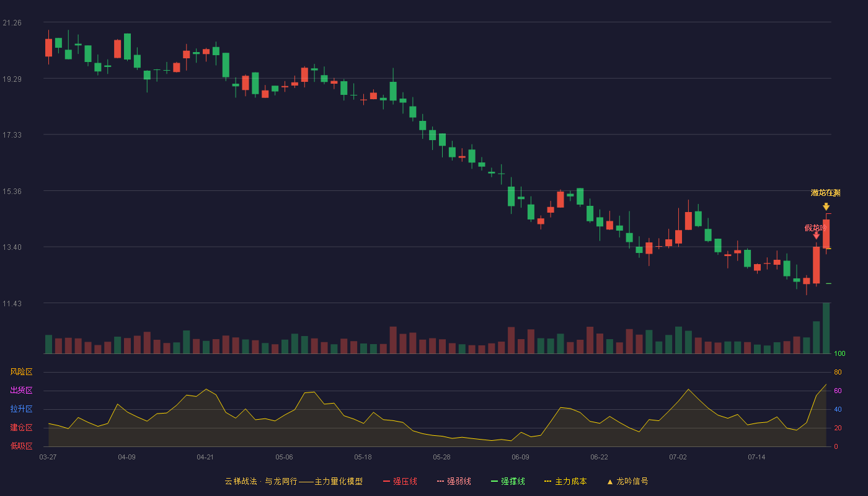Click the last red candlestick under 潜龙在渊
Image resolution: width=868 pixels, height=496 pixels.
click(826, 234)
